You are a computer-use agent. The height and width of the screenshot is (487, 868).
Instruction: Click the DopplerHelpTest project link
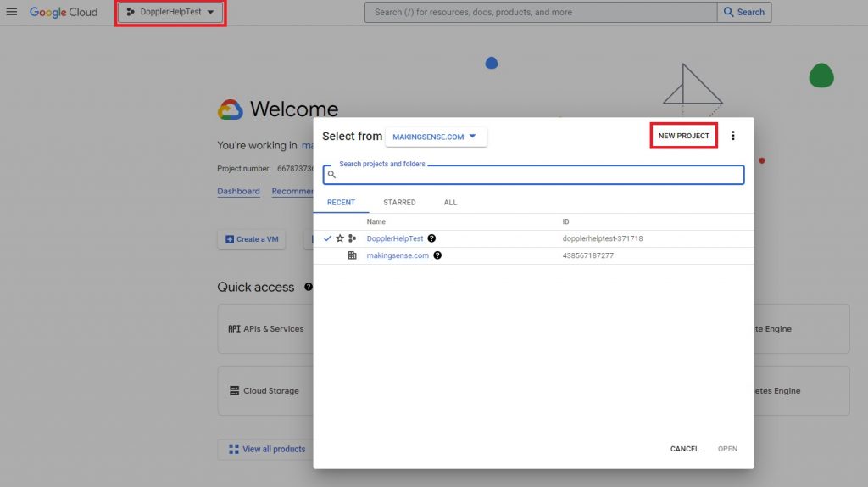[395, 238]
